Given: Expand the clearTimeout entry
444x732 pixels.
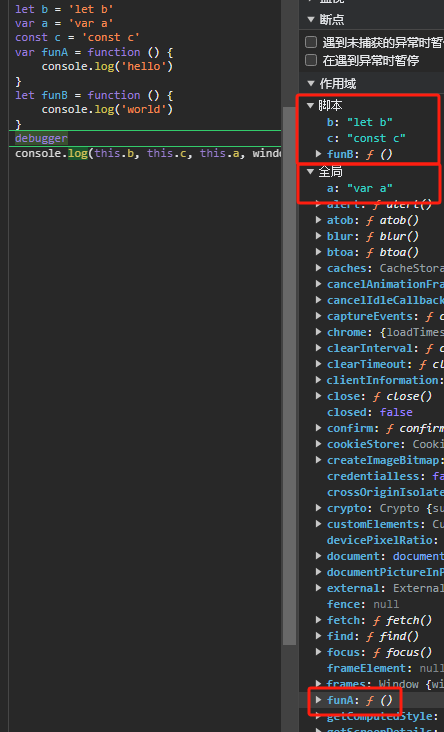Looking at the screenshot, I should click(x=318, y=364).
